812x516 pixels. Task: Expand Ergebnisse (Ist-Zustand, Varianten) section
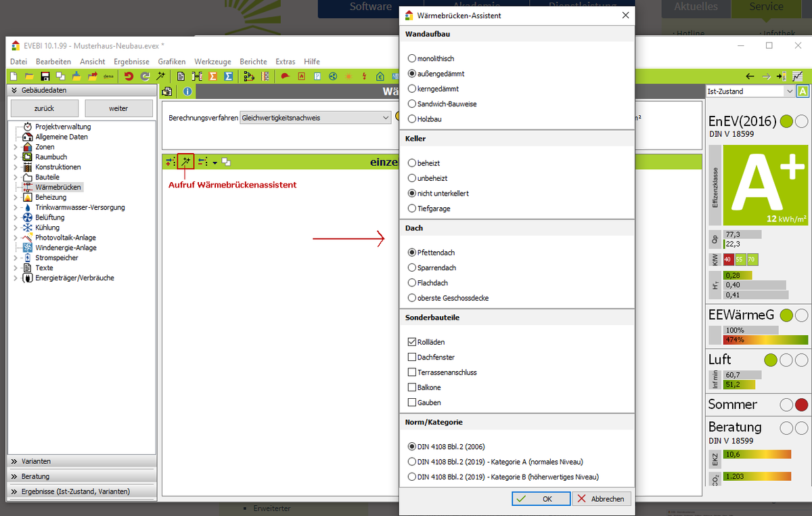[x=82, y=492]
